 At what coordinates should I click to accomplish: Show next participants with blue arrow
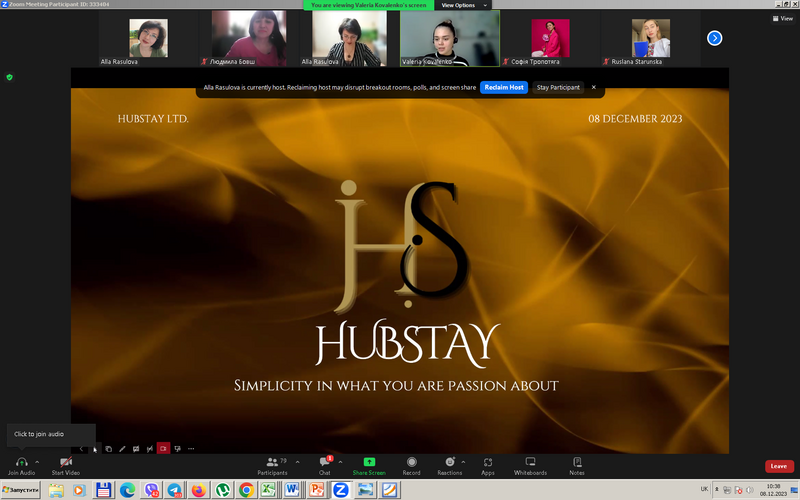click(714, 38)
